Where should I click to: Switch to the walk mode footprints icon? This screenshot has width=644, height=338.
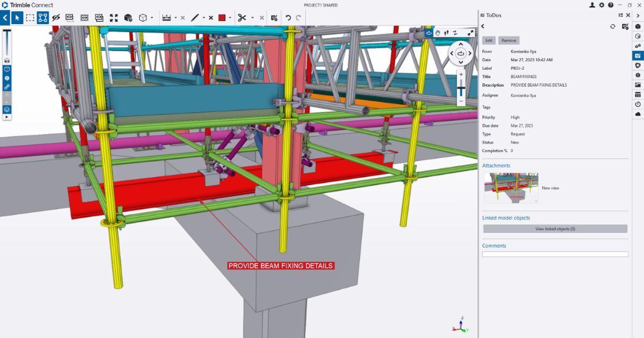(447, 33)
